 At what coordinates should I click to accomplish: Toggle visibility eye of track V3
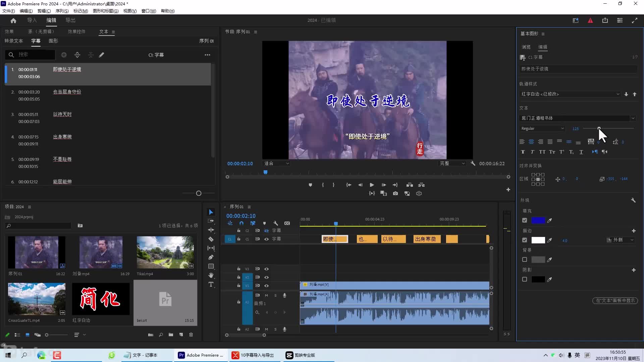[266, 269]
